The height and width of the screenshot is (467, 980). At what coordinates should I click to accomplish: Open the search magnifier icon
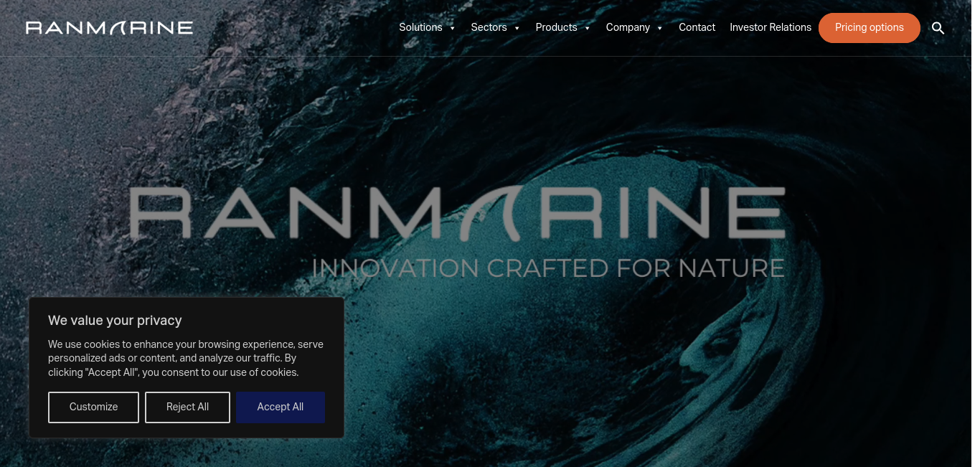point(938,28)
